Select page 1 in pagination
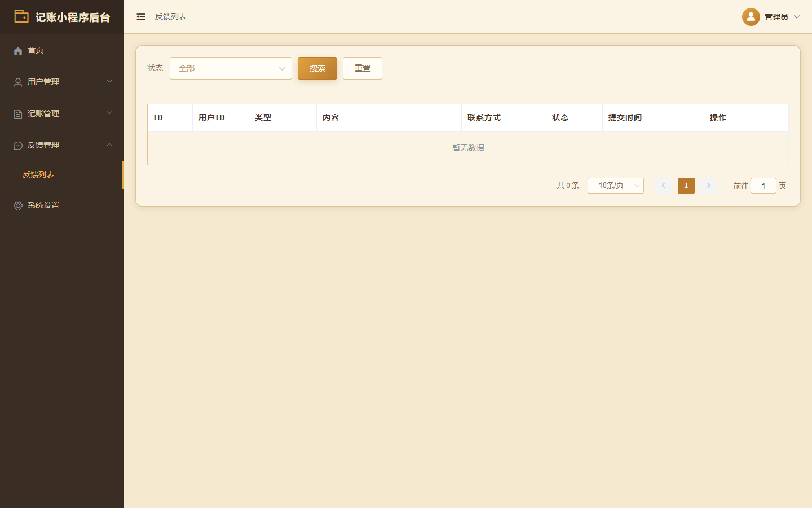The height and width of the screenshot is (508, 812). [686, 186]
